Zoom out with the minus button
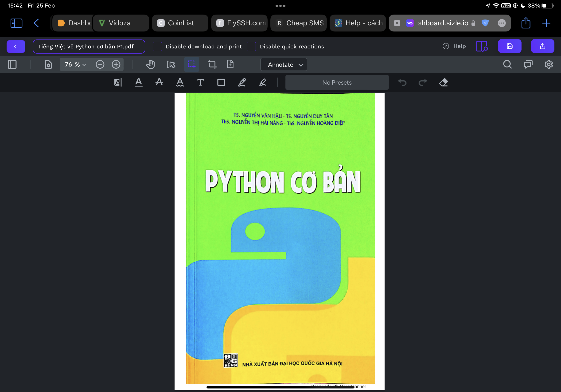The width and height of the screenshot is (561, 392). 100,65
